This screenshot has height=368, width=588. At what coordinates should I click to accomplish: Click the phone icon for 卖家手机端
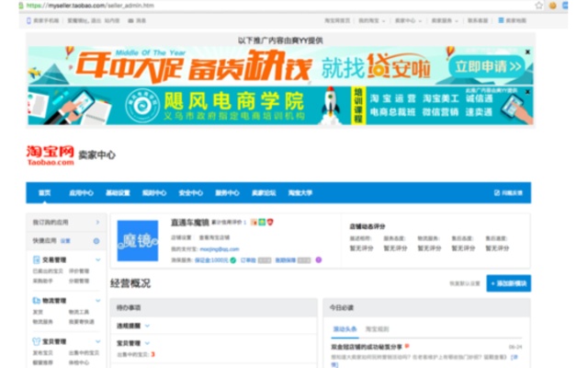(x=28, y=20)
